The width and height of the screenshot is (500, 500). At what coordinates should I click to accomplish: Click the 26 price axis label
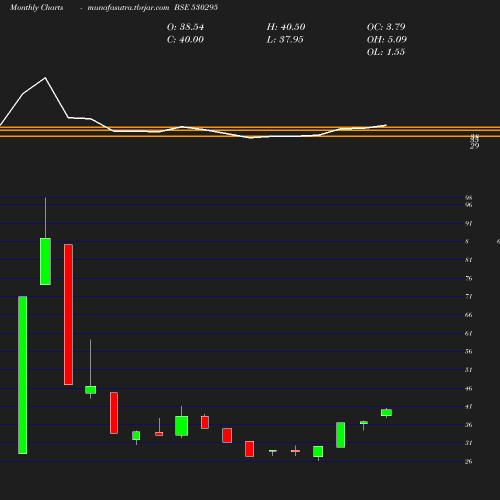[x=469, y=462]
